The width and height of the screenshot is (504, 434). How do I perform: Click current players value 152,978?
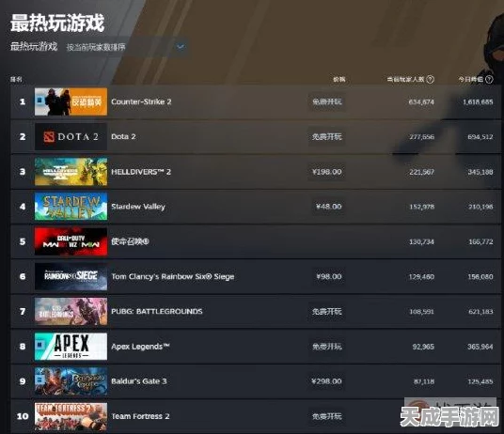coord(421,207)
